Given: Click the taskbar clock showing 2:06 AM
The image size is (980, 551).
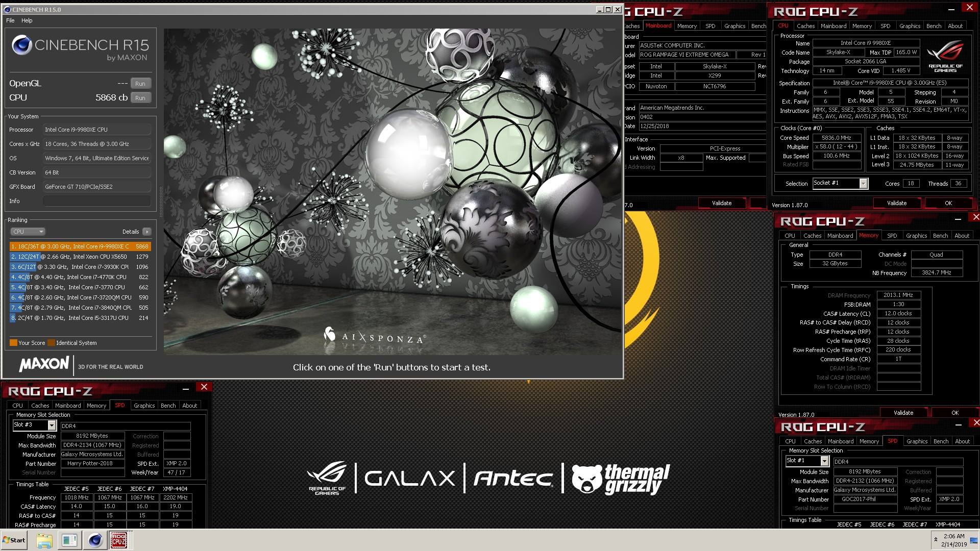Looking at the screenshot, I should point(954,540).
